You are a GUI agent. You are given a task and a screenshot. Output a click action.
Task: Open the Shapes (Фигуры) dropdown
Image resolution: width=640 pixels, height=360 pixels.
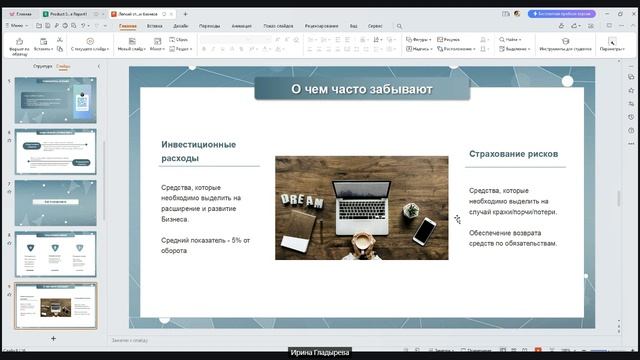coord(419,40)
